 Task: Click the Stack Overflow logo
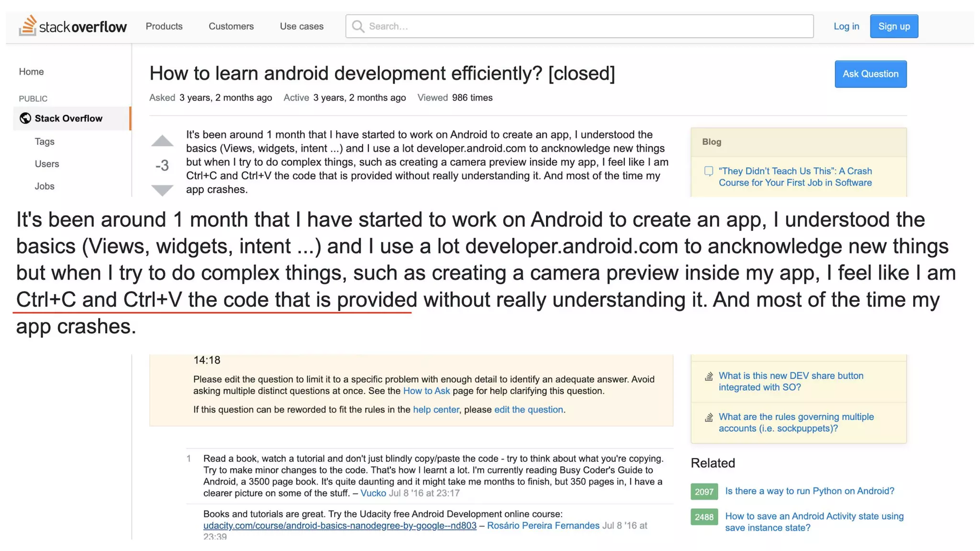(73, 26)
